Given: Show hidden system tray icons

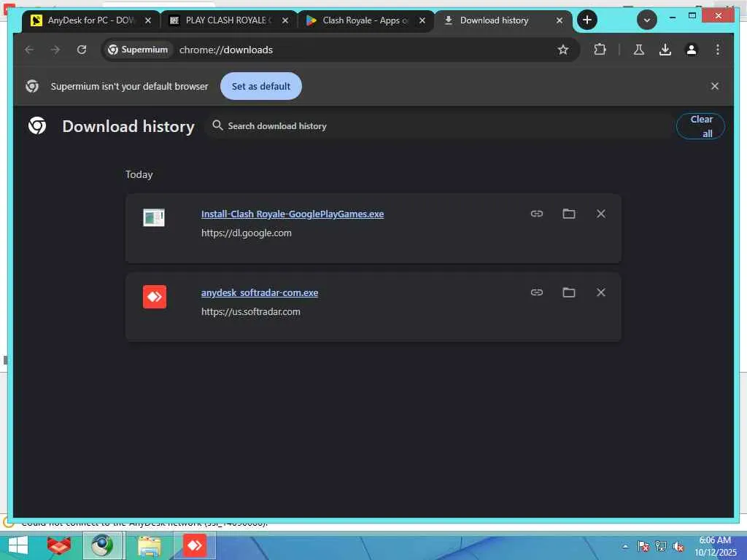Looking at the screenshot, I should [625, 547].
